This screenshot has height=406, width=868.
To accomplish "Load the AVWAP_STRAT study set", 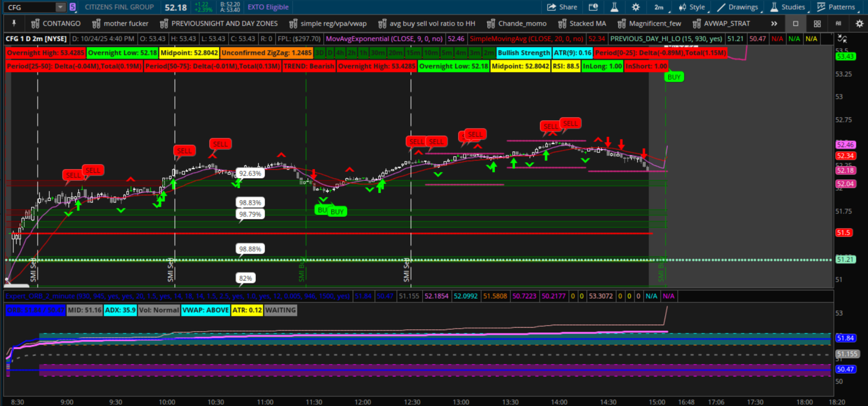I will (721, 24).
